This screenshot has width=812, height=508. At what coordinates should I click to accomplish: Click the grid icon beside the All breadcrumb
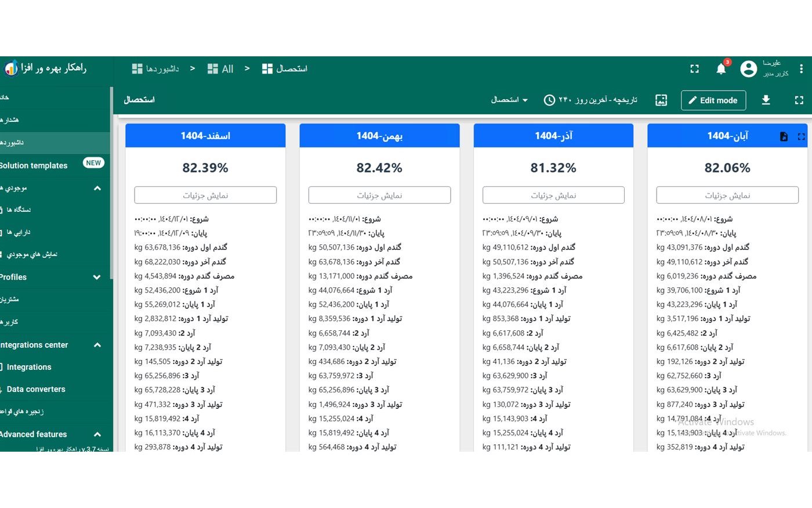213,69
